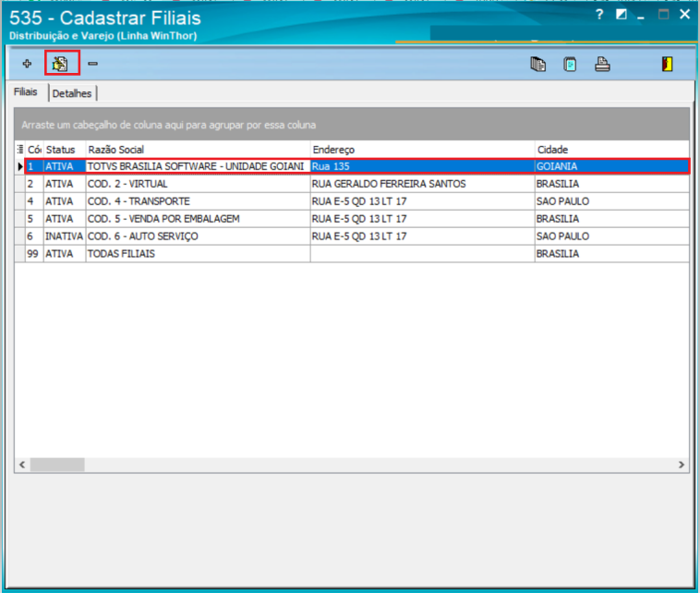The width and height of the screenshot is (700, 593).
Task: Sort by the Endereço column header
Action: (x=422, y=150)
